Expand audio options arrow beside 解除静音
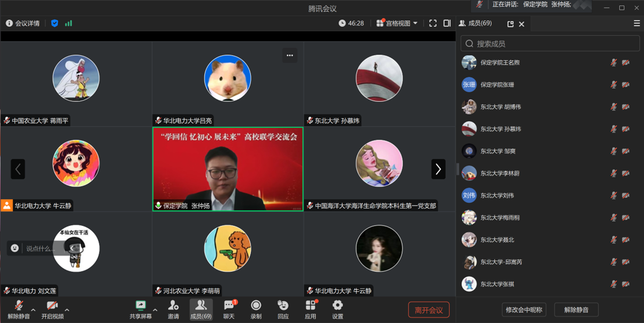The height and width of the screenshot is (323, 644). 33,310
